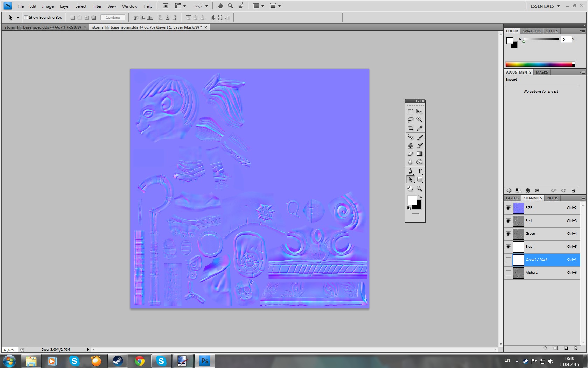
Task: Toggle Red channel visibility eye
Action: 508,221
